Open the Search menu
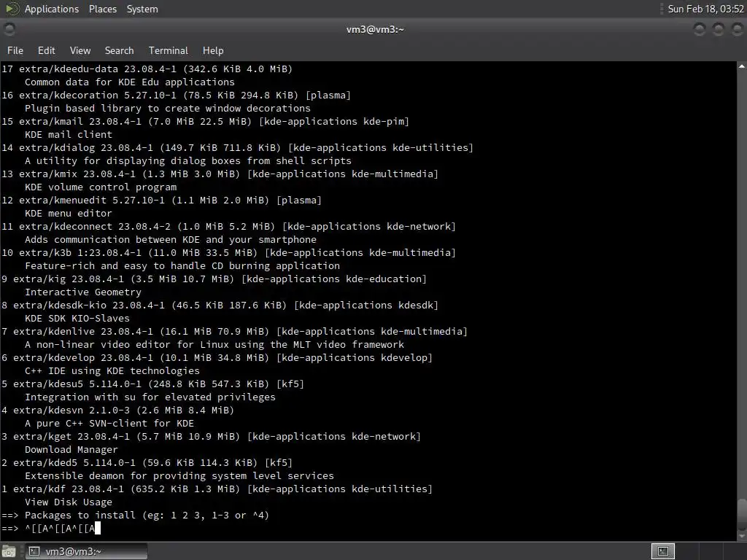747x560 pixels. coord(119,50)
